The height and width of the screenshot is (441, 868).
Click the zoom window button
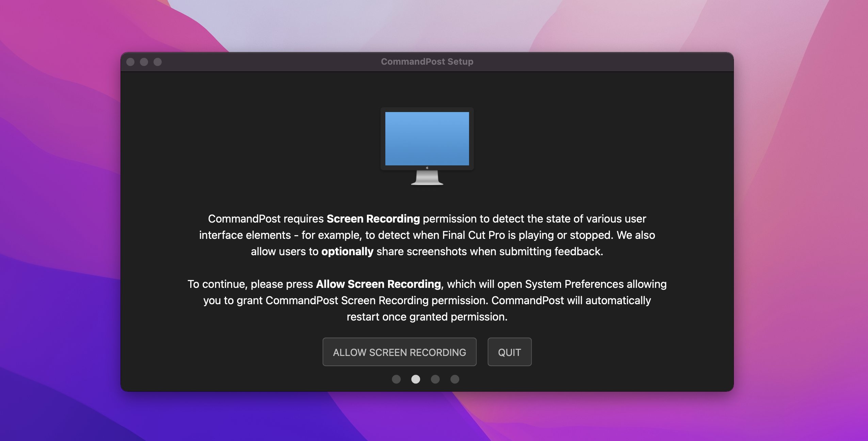click(158, 62)
